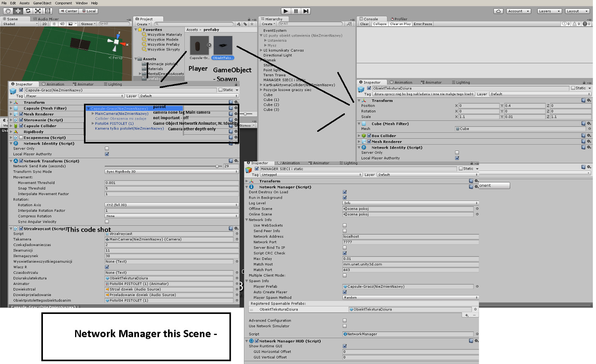Open the GameObject menu

coord(41,3)
